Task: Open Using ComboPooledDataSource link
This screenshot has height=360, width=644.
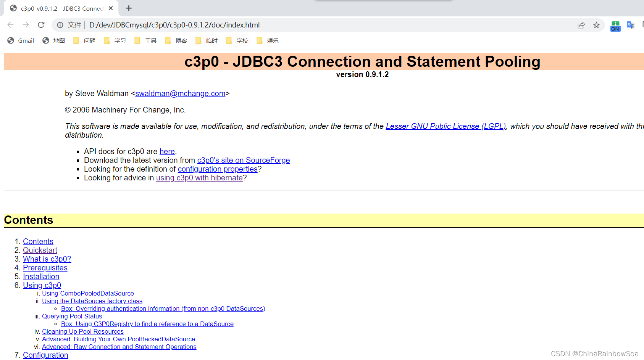Action: [x=88, y=293]
